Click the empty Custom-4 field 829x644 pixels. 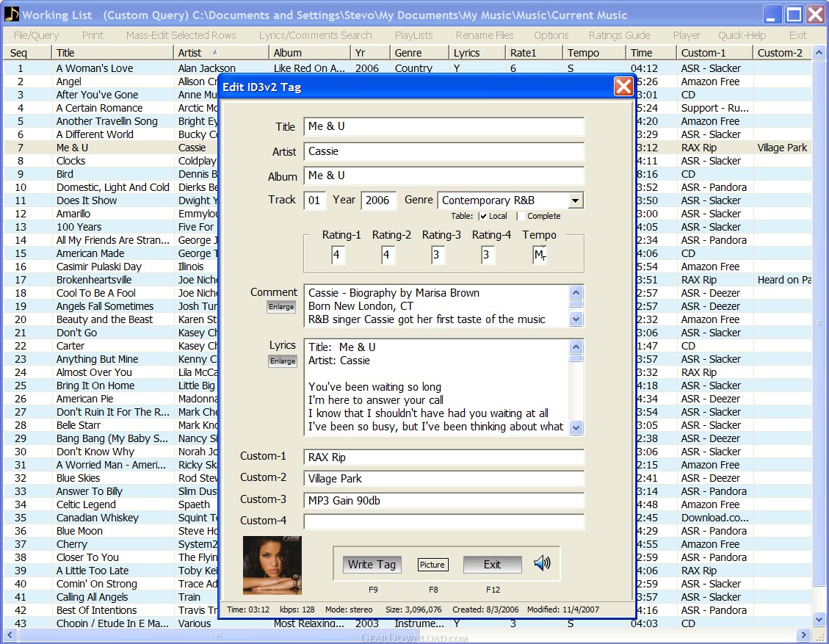coord(444,521)
